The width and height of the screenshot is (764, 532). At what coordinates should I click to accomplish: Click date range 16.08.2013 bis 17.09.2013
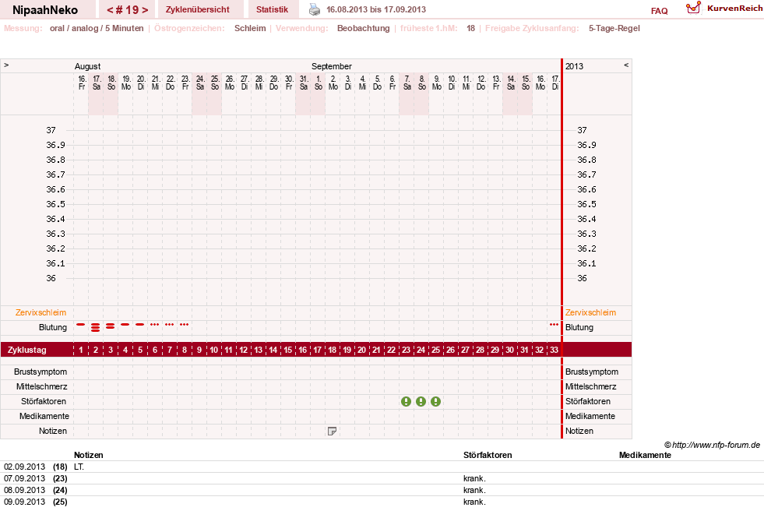coord(376,9)
